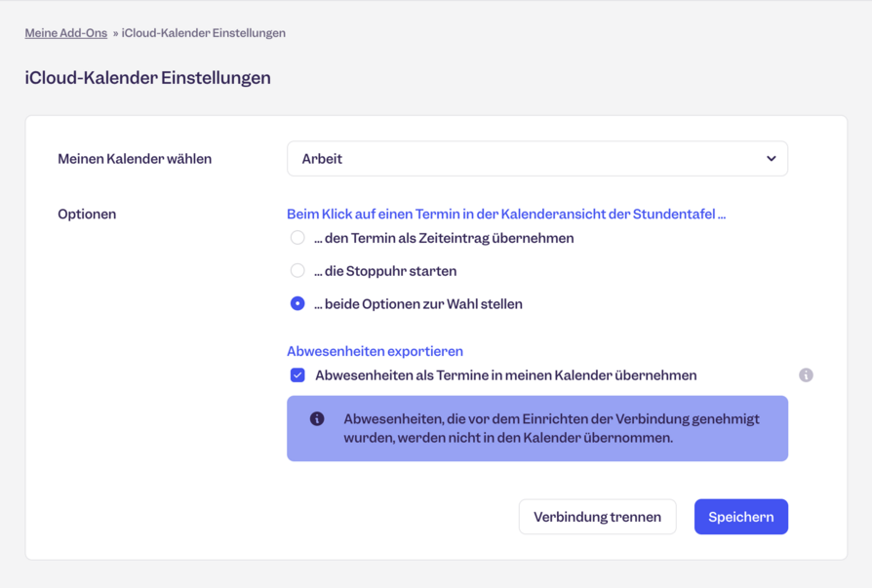The width and height of the screenshot is (872, 588).
Task: Click the Verbindung trennen button
Action: [597, 517]
